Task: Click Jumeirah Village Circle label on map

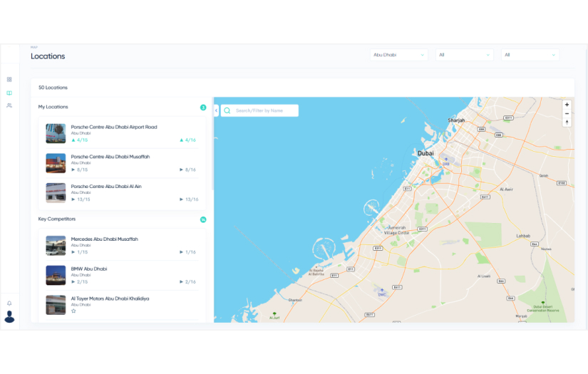Action: pyautogui.click(x=396, y=230)
